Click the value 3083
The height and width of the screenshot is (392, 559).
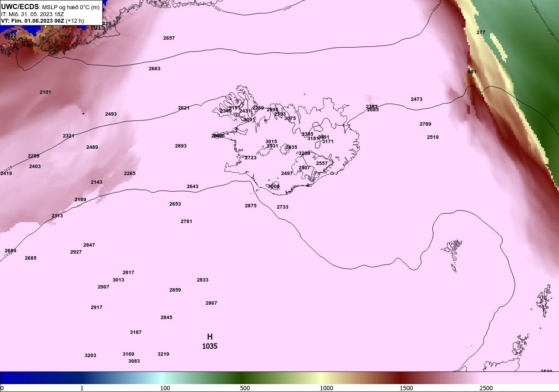point(134,361)
